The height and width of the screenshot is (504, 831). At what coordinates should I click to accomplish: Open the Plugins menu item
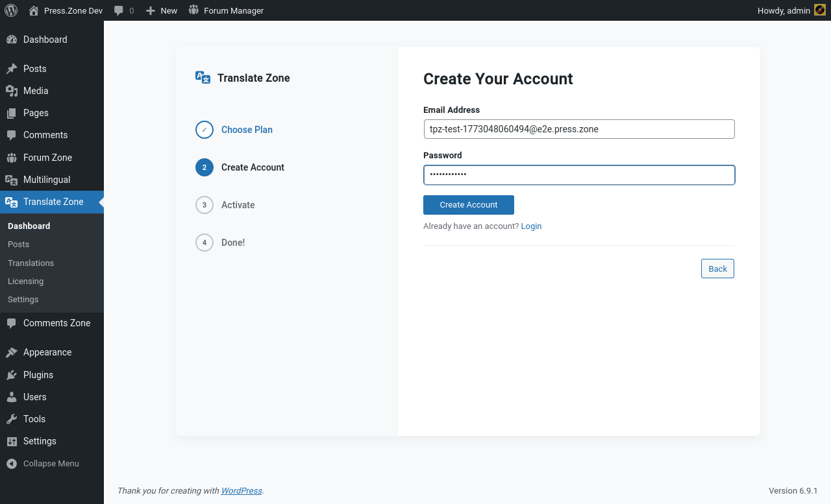click(52, 375)
